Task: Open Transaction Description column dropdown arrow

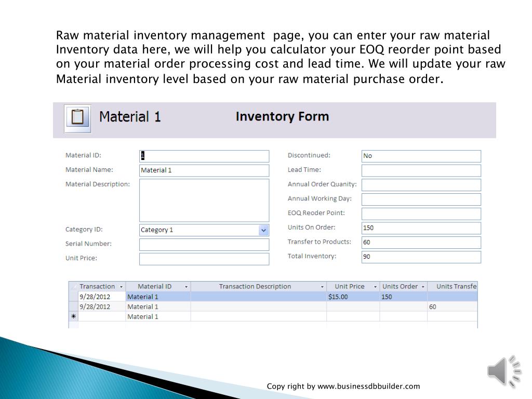Action: (322, 287)
